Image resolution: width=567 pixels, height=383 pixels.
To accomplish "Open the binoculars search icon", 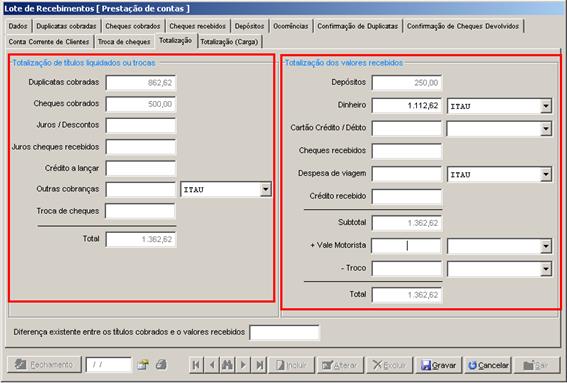I will pyautogui.click(x=227, y=365).
